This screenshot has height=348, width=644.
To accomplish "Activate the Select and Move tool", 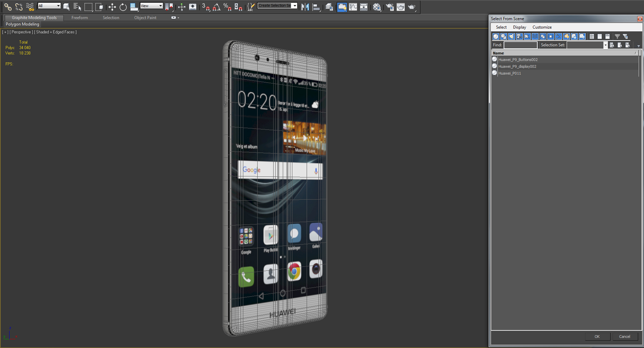I will click(x=112, y=7).
